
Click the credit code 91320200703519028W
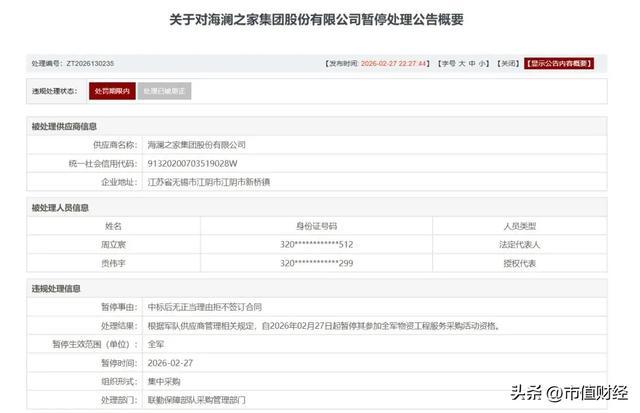(x=192, y=163)
